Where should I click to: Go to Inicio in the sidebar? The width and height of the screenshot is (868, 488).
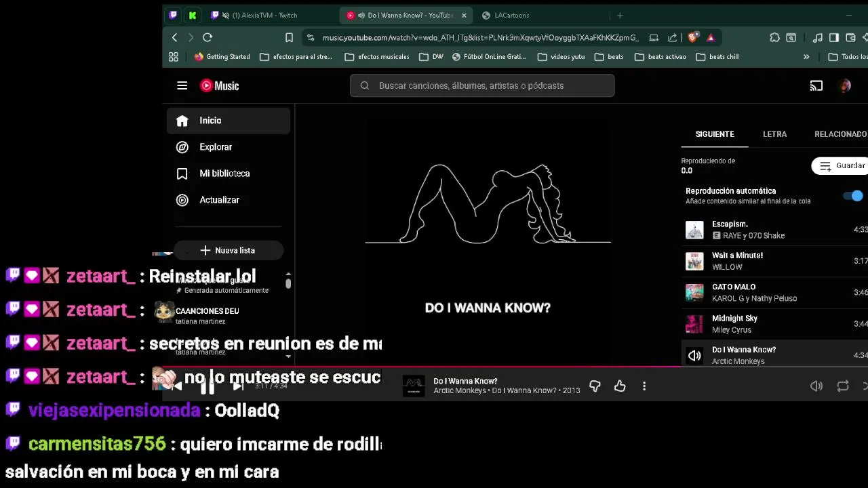229,121
